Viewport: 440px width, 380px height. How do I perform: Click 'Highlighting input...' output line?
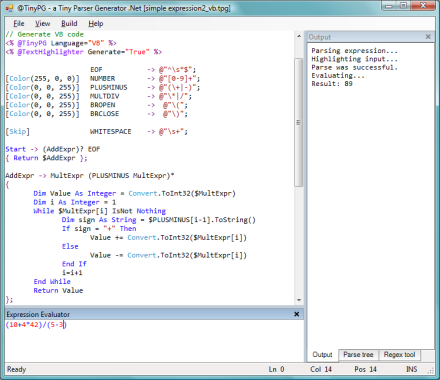coord(354,59)
